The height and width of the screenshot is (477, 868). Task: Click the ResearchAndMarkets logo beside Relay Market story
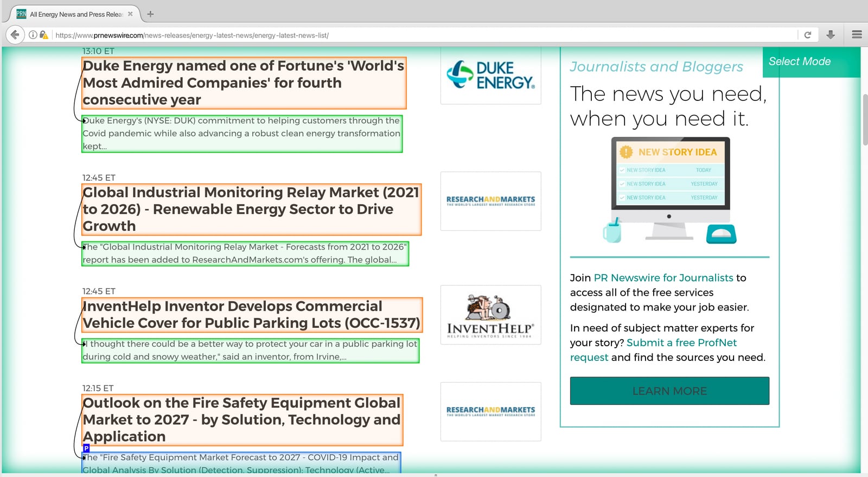coord(490,201)
